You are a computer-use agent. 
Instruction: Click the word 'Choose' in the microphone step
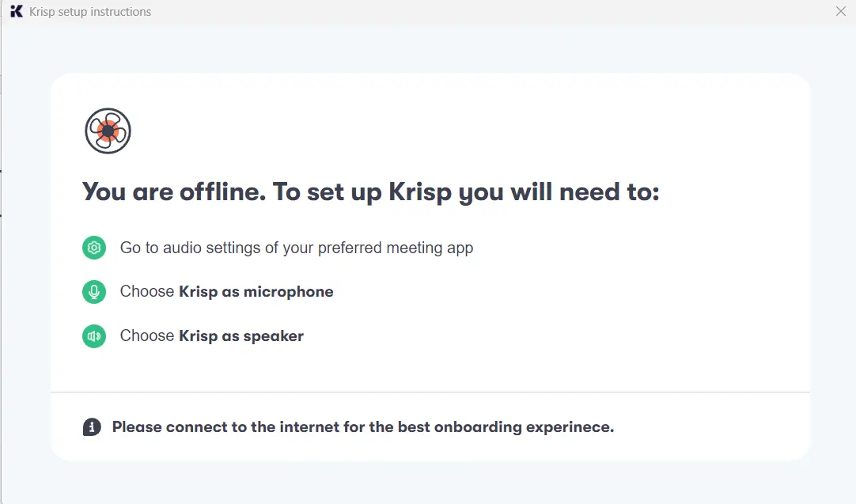tap(147, 292)
